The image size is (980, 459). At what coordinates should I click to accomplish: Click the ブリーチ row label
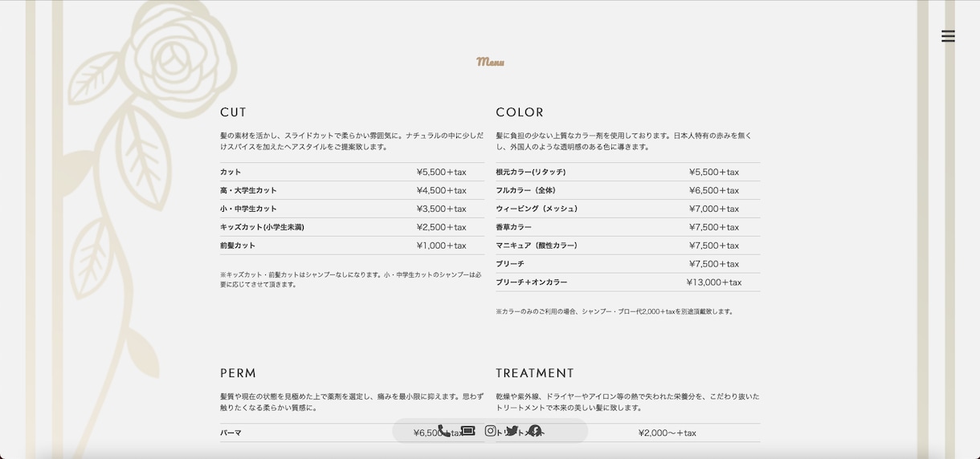point(510,264)
